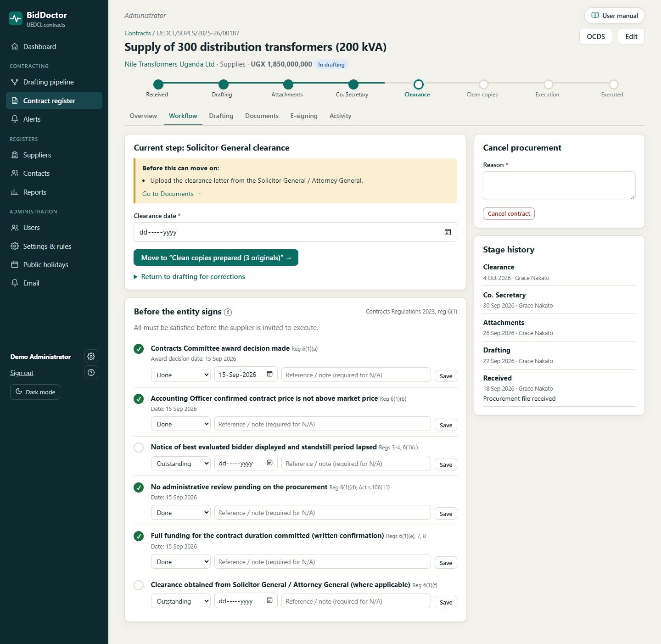
Task: Open status dropdown for Contracts Committee award decision
Action: 181,375
